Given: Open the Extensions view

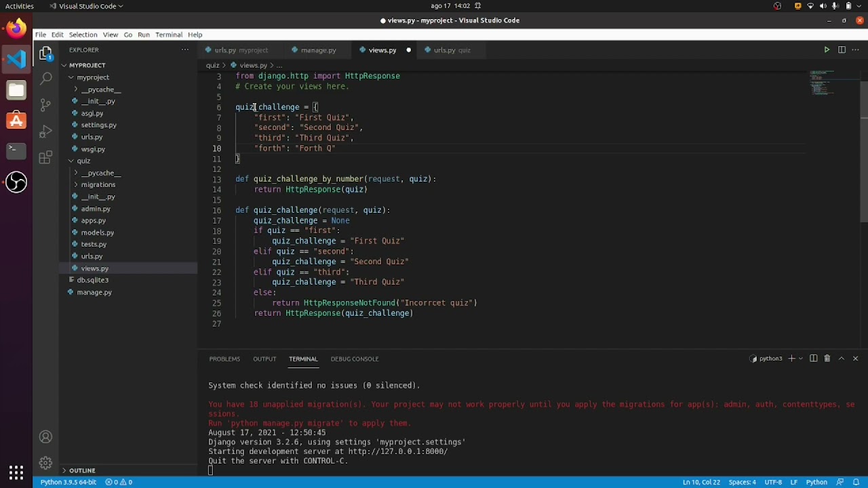Looking at the screenshot, I should 45,157.
